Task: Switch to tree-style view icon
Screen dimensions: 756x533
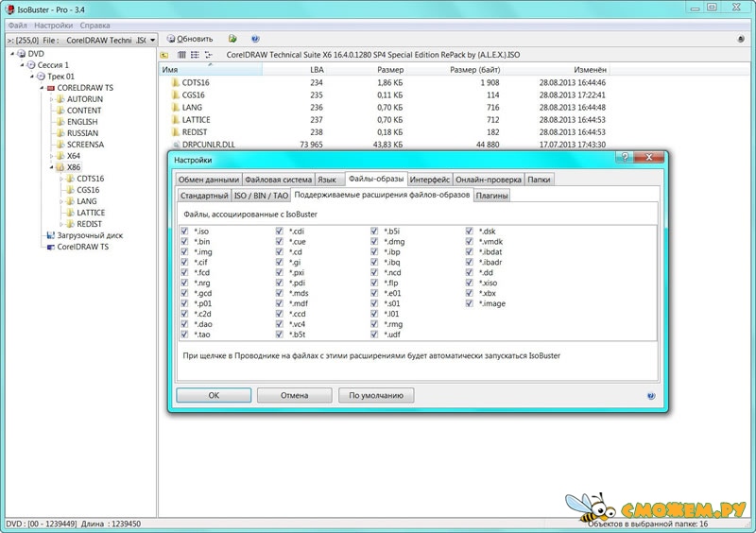Action: 208,55
